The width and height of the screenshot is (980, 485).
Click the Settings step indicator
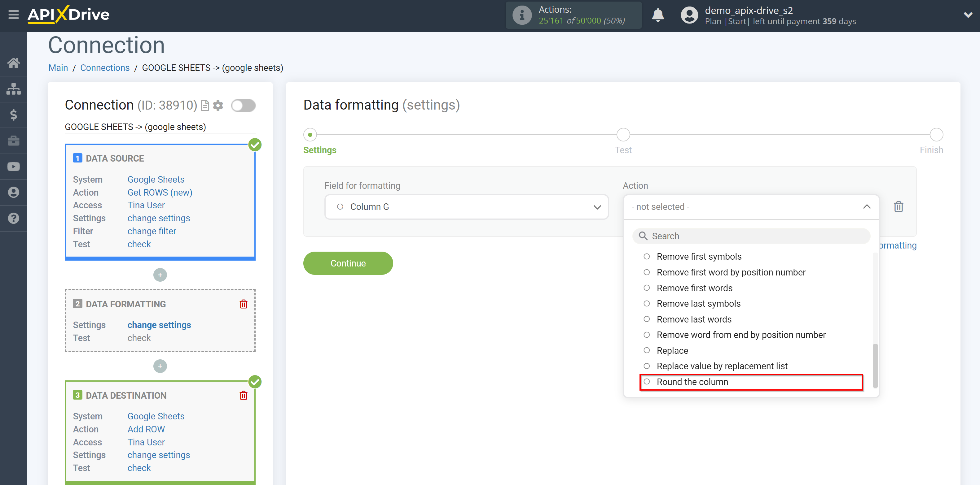tap(310, 134)
